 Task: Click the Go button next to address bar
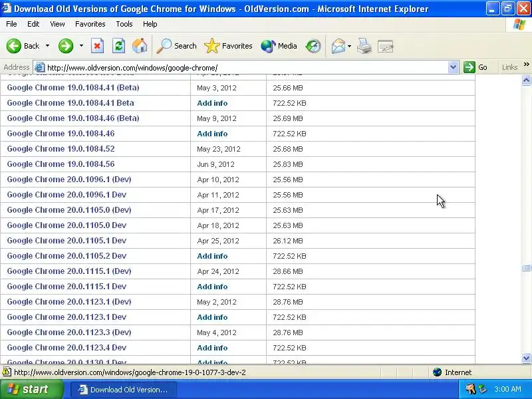475,67
